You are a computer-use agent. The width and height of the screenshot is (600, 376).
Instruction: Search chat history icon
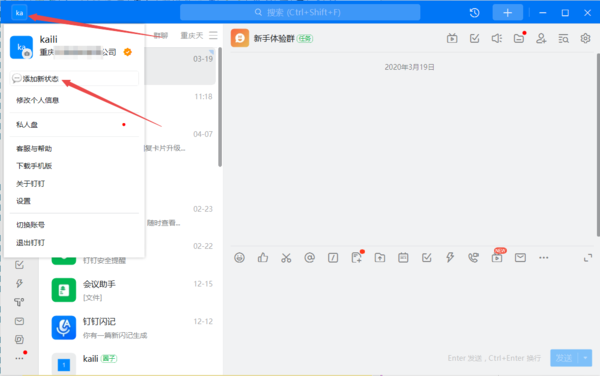(563, 38)
